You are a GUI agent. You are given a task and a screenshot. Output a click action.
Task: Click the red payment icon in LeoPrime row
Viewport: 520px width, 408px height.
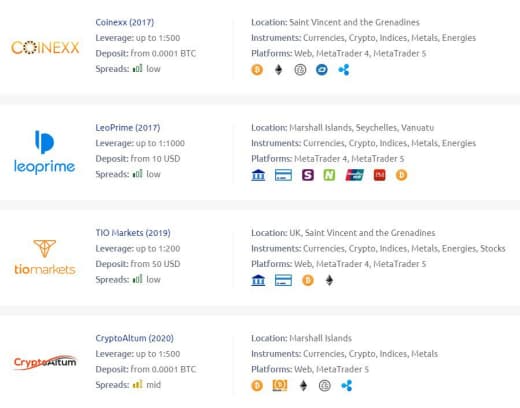coord(380,175)
